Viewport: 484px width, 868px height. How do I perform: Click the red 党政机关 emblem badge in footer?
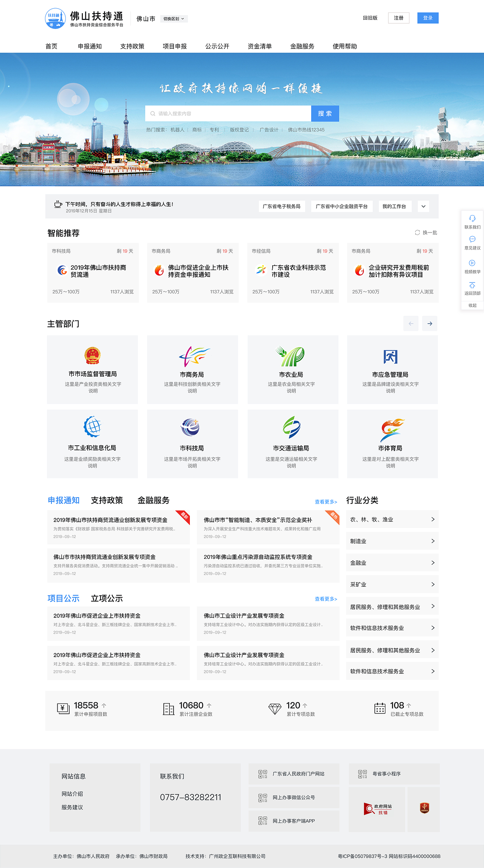(x=425, y=808)
